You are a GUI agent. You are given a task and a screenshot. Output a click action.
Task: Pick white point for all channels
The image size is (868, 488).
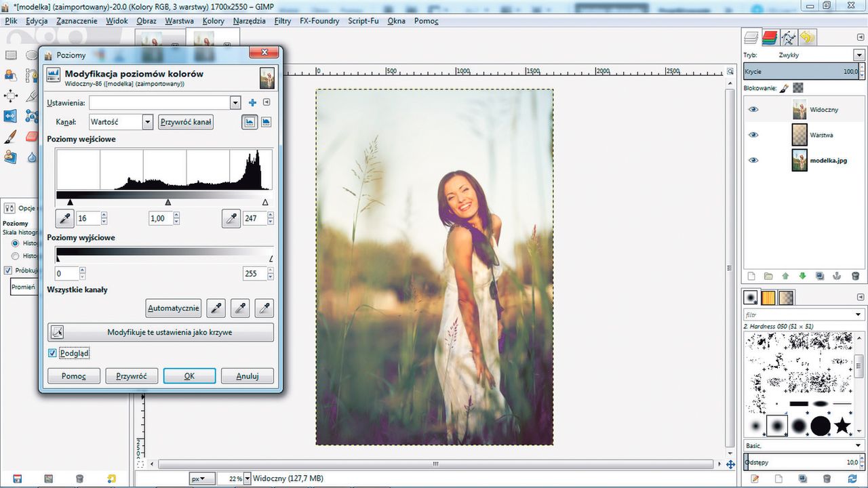(264, 308)
